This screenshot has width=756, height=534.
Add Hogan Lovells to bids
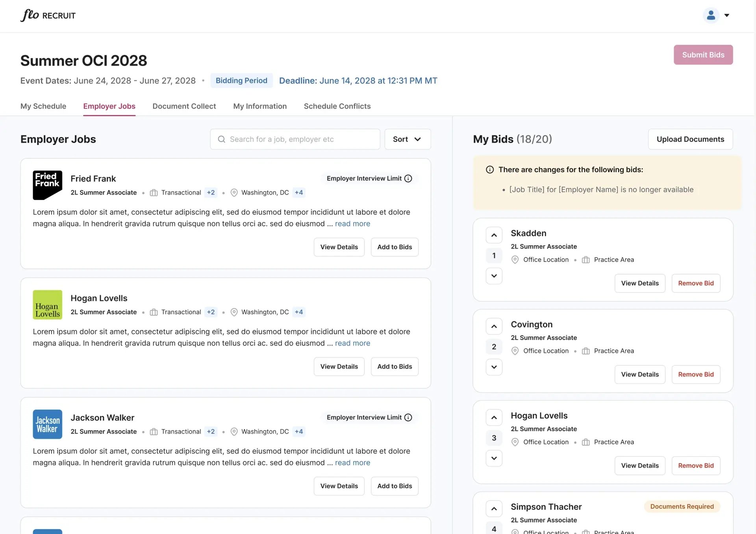pyautogui.click(x=395, y=367)
